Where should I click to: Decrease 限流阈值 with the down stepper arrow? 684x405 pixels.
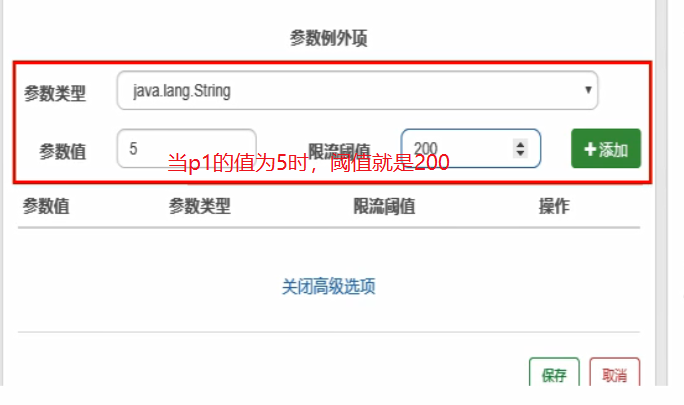click(x=520, y=153)
